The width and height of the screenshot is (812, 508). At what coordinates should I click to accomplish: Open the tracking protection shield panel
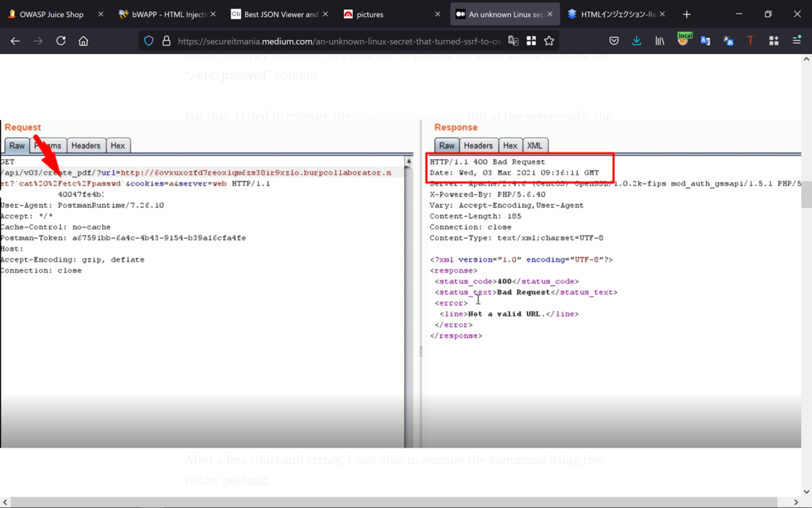149,41
